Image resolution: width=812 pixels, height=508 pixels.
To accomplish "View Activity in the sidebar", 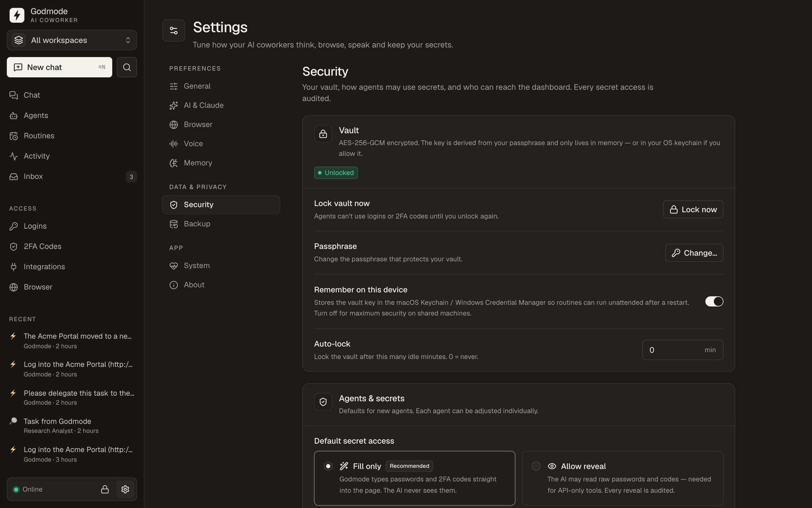I will [72, 156].
